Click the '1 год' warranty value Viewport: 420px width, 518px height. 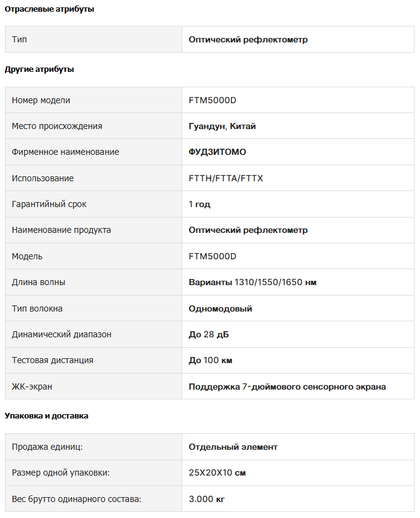coord(200,204)
